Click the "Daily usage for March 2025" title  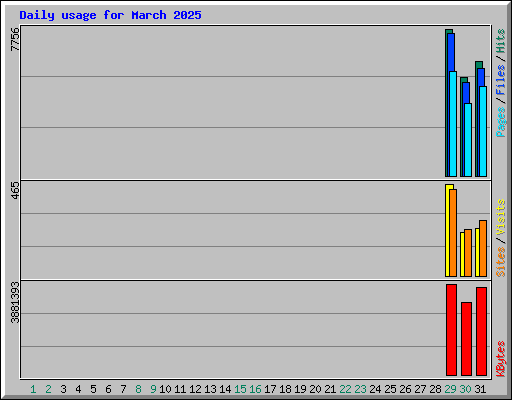click(x=110, y=15)
